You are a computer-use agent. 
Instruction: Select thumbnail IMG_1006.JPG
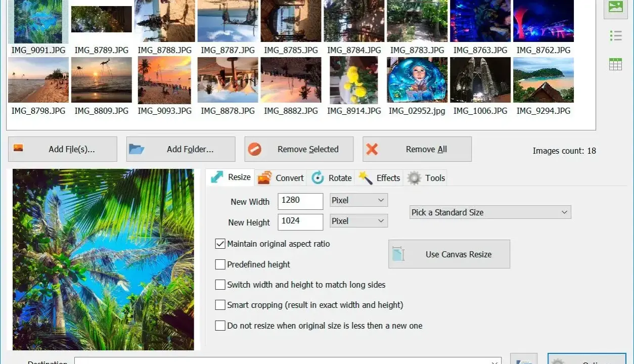point(480,80)
